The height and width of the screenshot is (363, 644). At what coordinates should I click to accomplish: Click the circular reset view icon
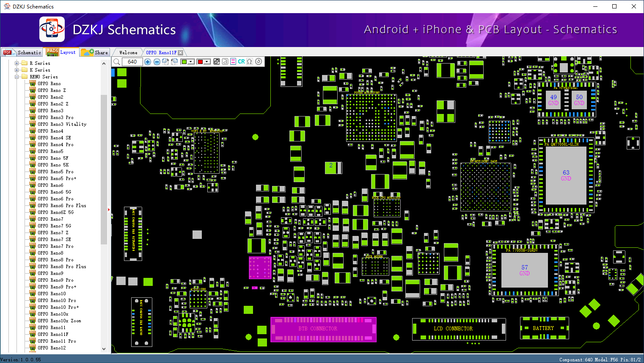tap(259, 61)
